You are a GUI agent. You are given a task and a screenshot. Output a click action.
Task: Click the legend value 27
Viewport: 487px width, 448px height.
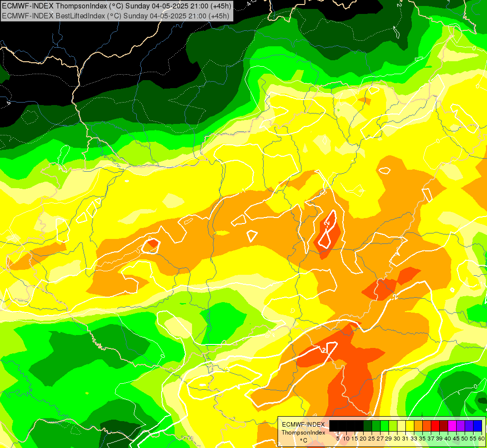[380, 439]
